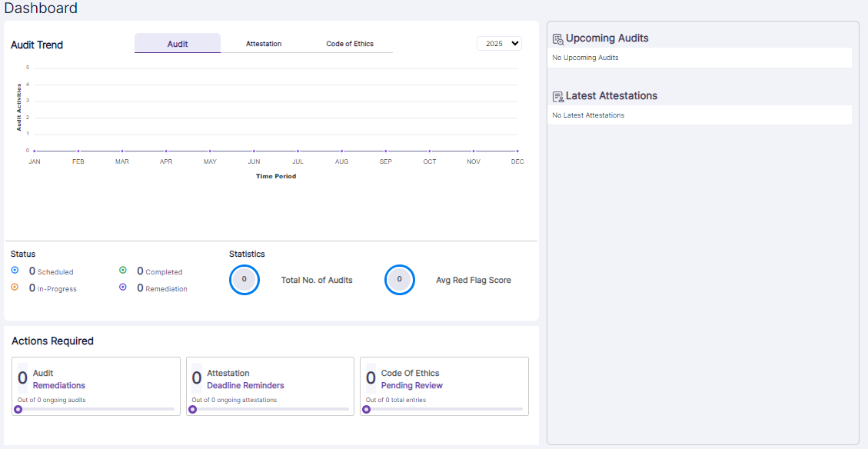The width and height of the screenshot is (868, 449).
Task: Open the Total No. of Audits circle
Action: point(244,280)
